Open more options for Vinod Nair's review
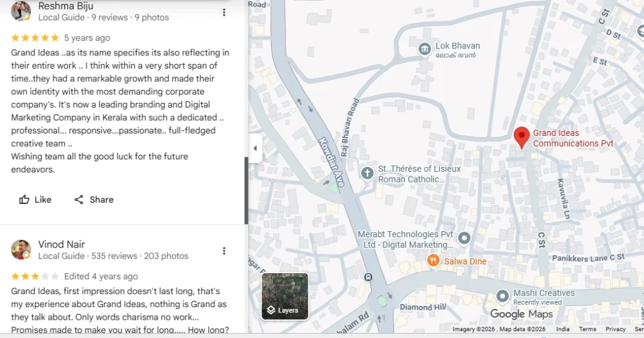This screenshot has width=644, height=338. pyautogui.click(x=224, y=251)
